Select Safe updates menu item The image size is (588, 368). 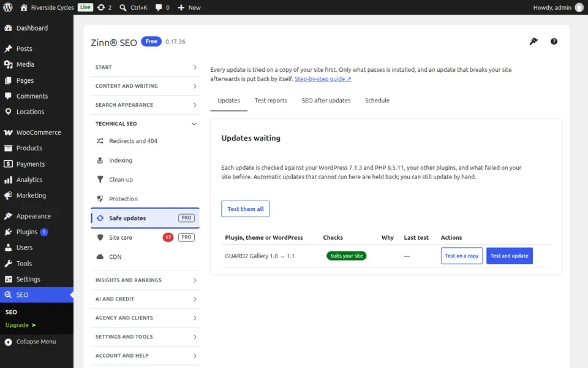click(145, 218)
